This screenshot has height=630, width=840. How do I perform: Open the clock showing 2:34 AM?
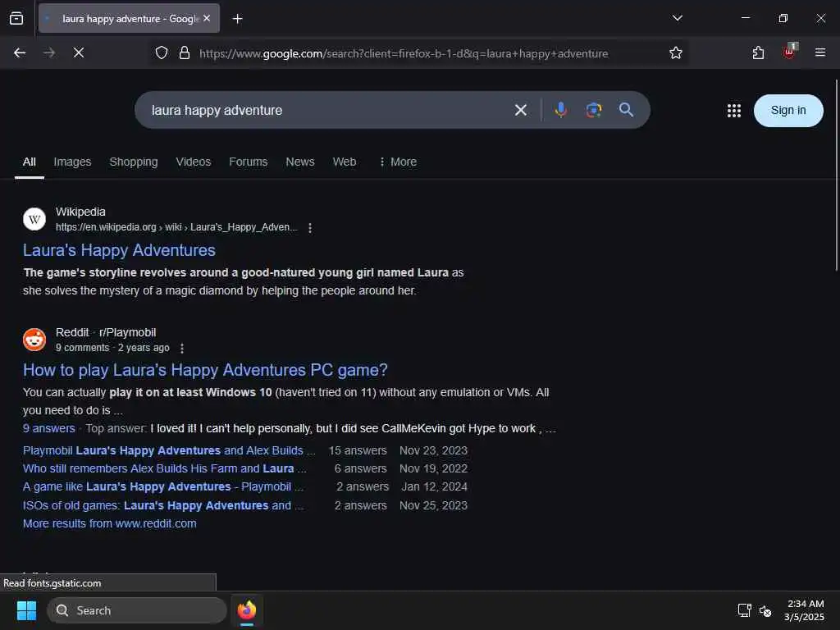(x=804, y=610)
